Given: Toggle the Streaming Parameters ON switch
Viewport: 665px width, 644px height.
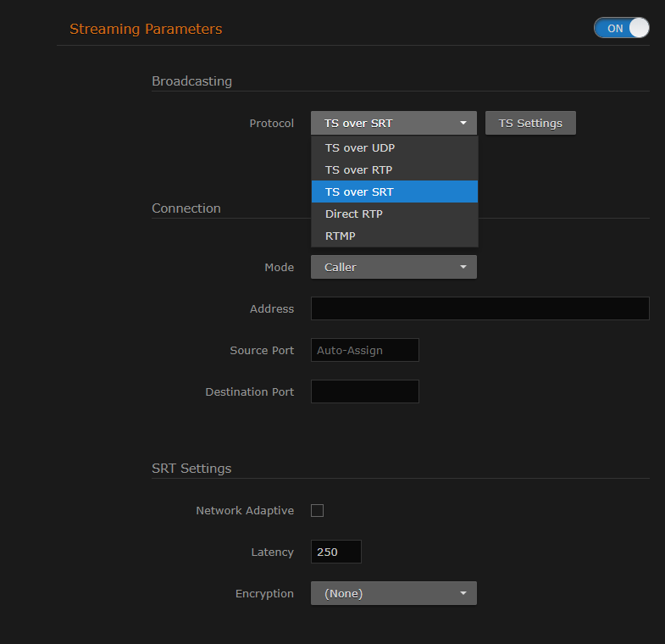Looking at the screenshot, I should pos(621,28).
